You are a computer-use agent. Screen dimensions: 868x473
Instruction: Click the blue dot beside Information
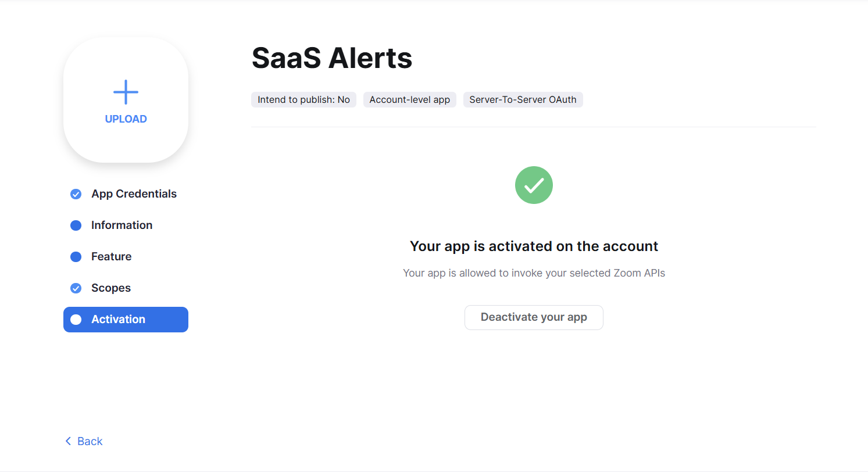[76, 225]
